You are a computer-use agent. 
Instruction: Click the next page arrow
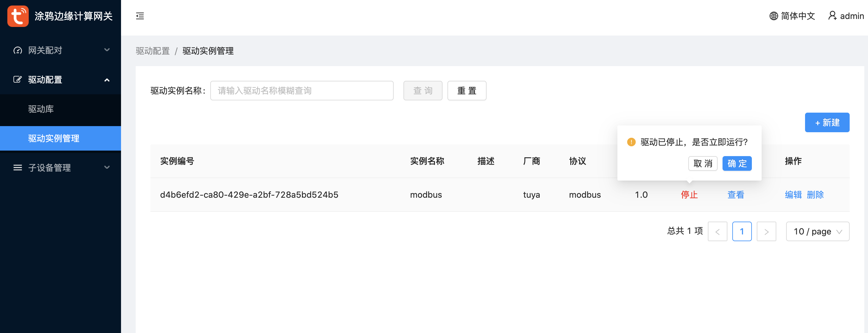point(766,231)
